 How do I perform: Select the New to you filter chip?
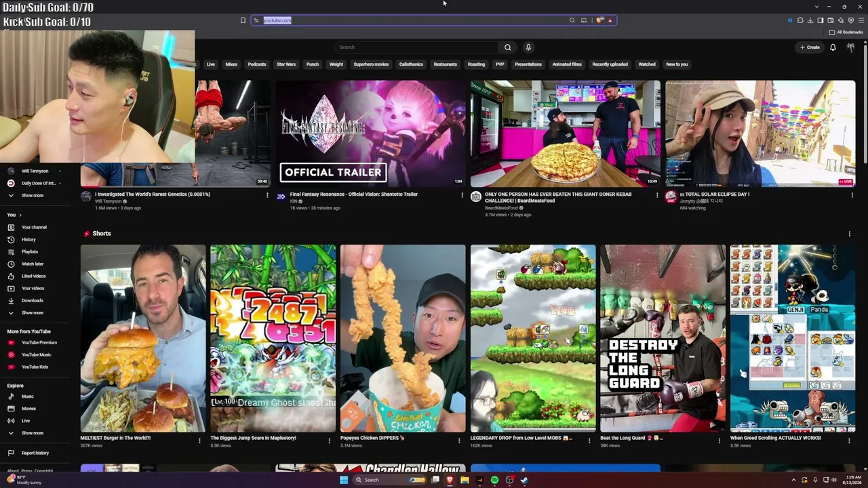[677, 64]
